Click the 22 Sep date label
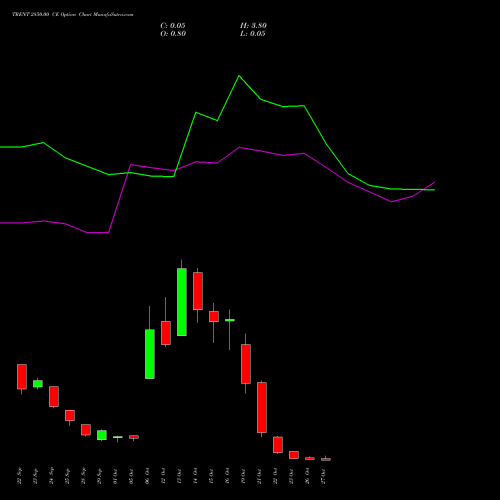Viewport: 500px width, 500px height. tap(19, 476)
